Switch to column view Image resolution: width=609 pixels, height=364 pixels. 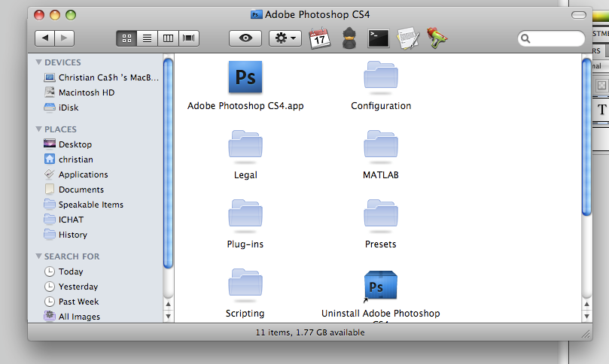pos(168,38)
